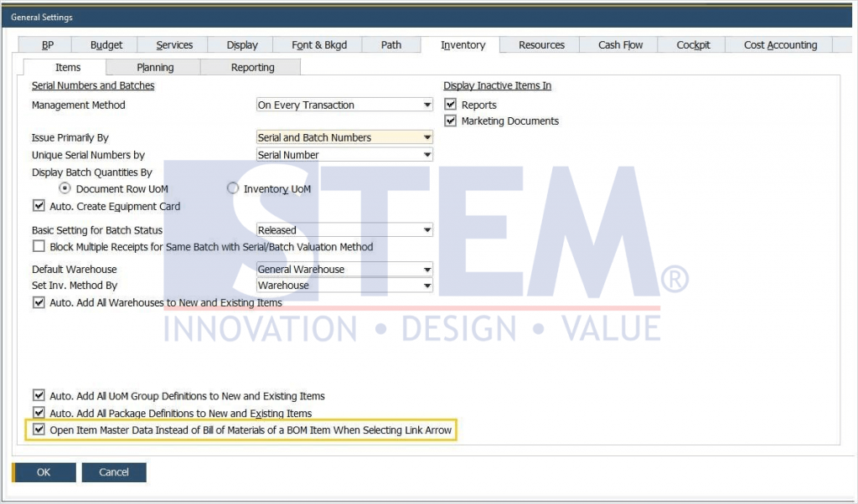The height and width of the screenshot is (504, 858).
Task: Switch to the Planning sub-tab
Action: tap(154, 67)
